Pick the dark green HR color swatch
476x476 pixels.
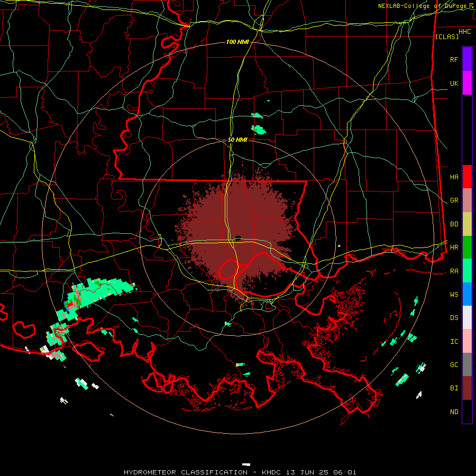click(x=467, y=248)
